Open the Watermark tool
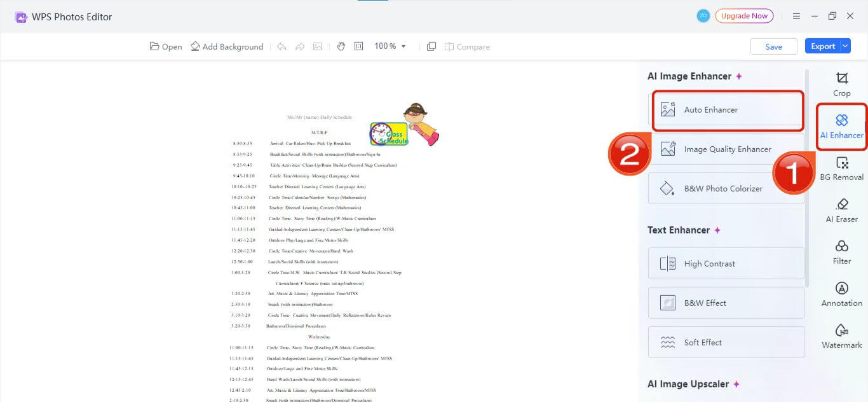This screenshot has height=402, width=868. 841,336
